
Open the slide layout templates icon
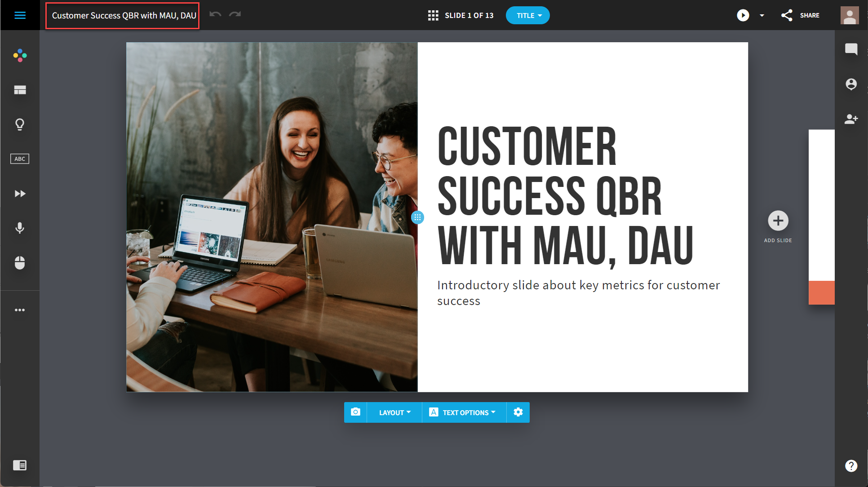pos(20,90)
